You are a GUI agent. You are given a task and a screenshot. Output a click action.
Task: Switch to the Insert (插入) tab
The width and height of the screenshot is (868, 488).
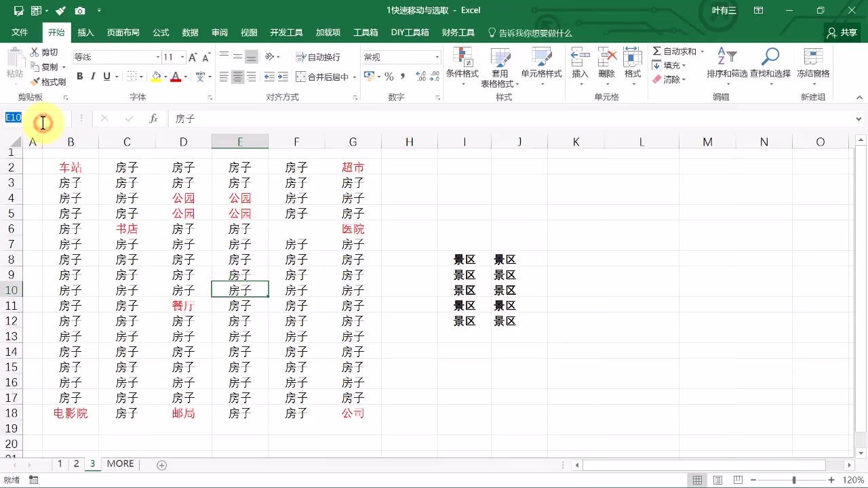(85, 33)
